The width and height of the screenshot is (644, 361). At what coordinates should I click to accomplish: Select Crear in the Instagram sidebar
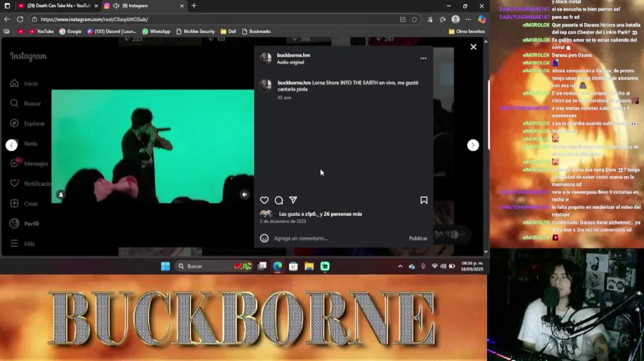[25, 204]
